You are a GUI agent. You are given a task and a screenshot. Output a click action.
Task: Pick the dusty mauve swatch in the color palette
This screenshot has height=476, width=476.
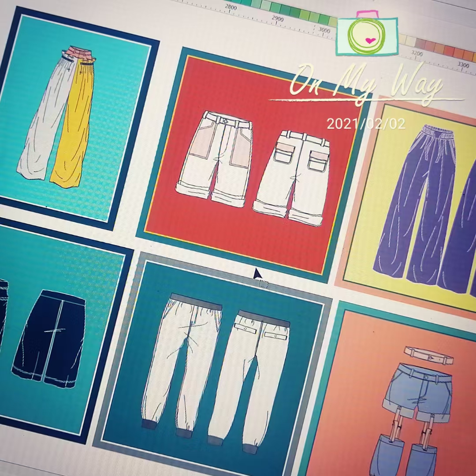[420, 43]
